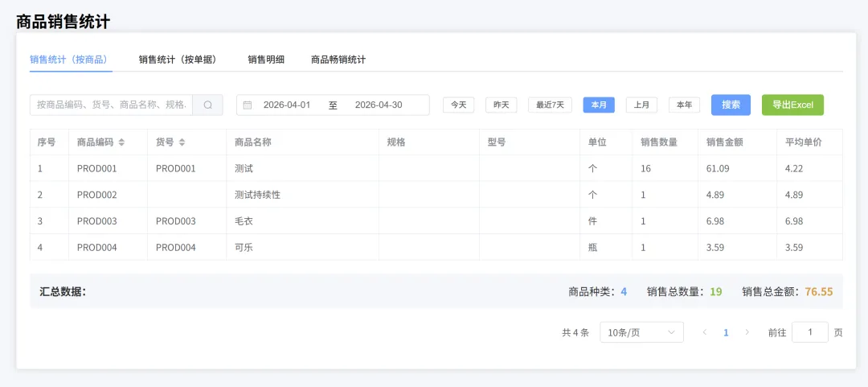The width and height of the screenshot is (868, 387).
Task: Open the 10条/页 page size dropdown
Action: coord(641,332)
